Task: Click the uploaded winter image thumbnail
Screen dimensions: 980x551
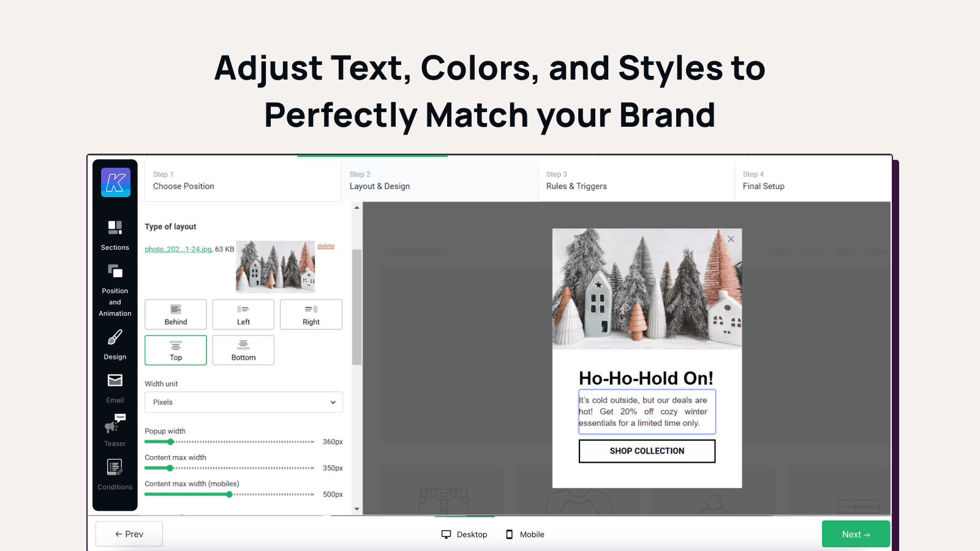Action: 275,266
